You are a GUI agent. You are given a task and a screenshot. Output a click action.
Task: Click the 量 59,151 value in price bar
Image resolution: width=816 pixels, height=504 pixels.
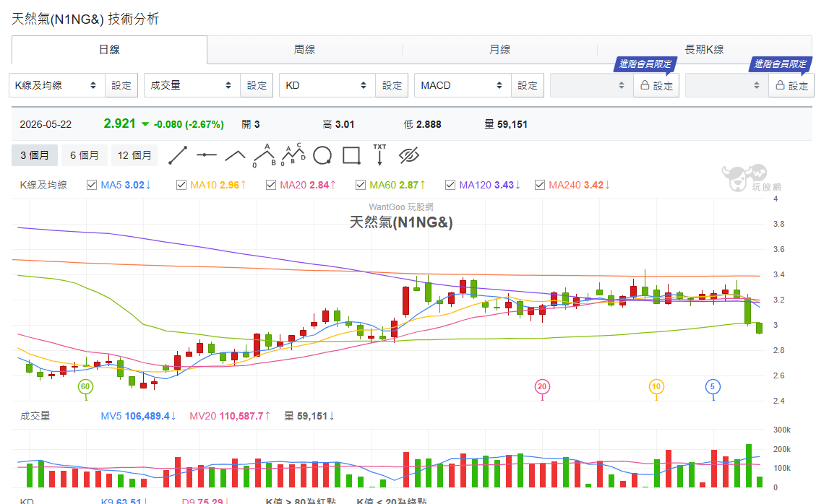click(506, 124)
